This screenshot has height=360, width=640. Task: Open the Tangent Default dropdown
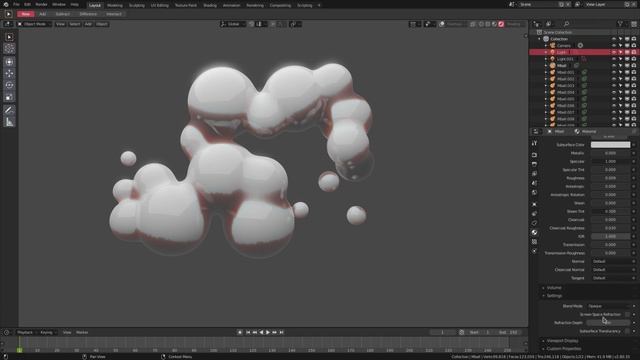pos(611,278)
